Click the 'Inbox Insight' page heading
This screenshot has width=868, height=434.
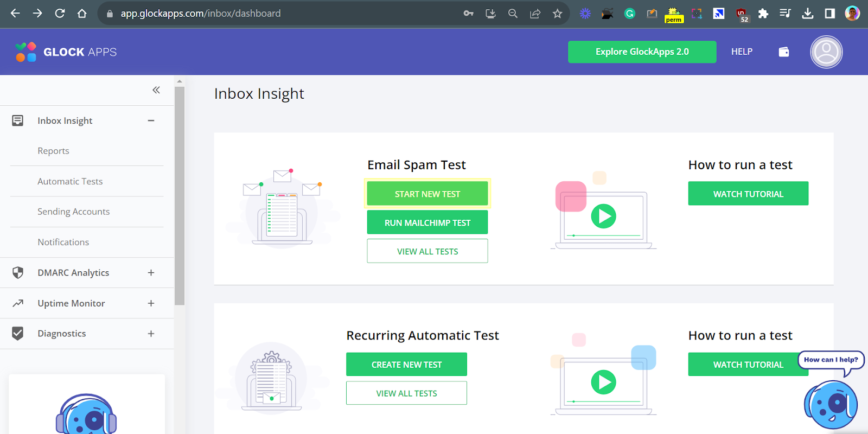tap(259, 94)
